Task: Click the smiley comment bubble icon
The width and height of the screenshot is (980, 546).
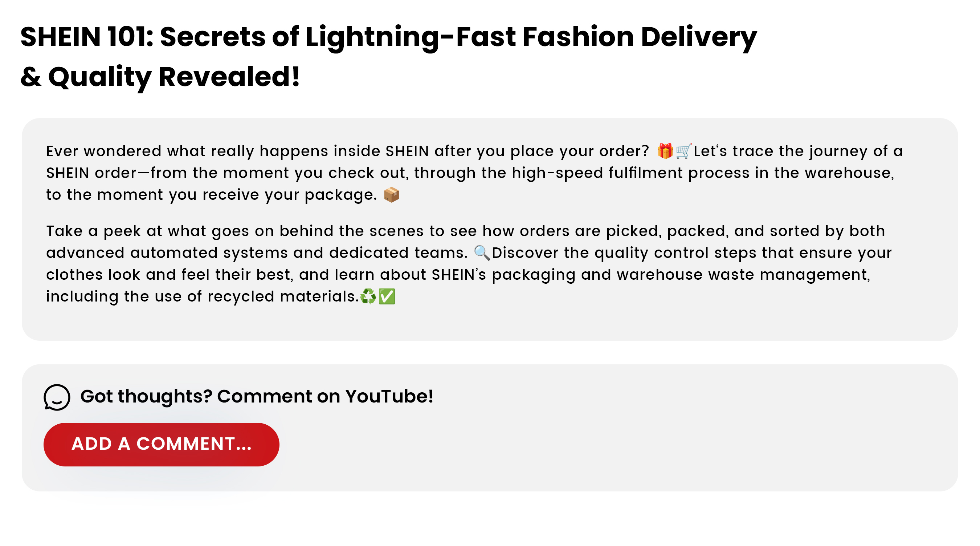Action: (x=57, y=397)
